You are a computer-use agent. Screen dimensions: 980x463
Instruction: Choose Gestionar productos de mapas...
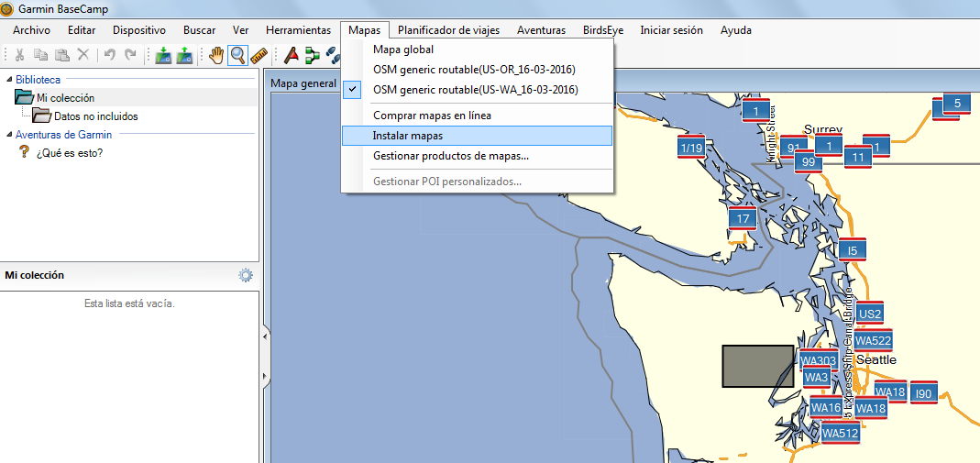(x=477, y=156)
